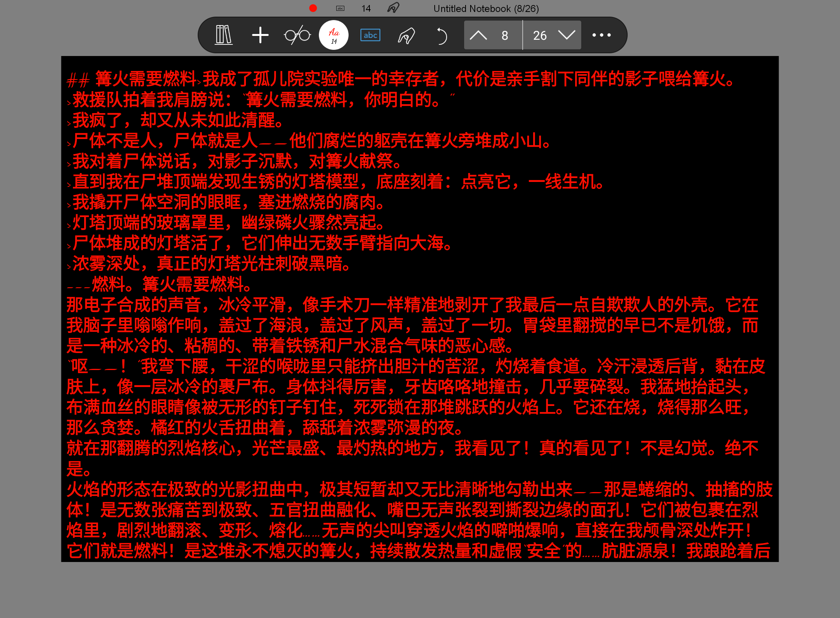Click the current page number 8
Image resolution: width=840 pixels, height=618 pixels.
[x=505, y=36]
